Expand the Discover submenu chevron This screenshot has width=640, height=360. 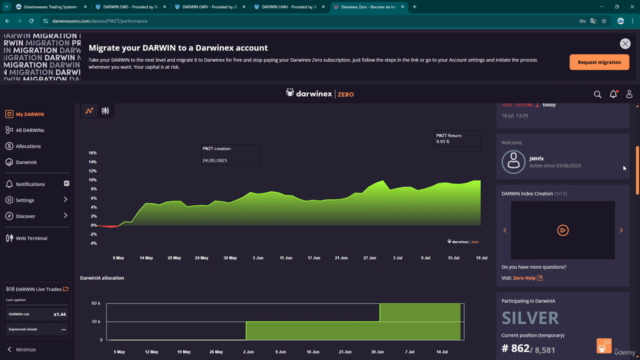click(x=65, y=216)
